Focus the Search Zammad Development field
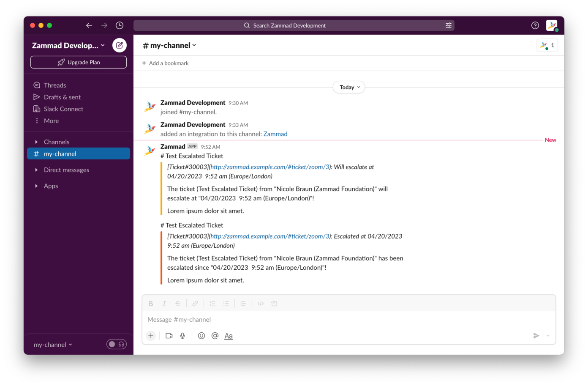 (x=294, y=25)
